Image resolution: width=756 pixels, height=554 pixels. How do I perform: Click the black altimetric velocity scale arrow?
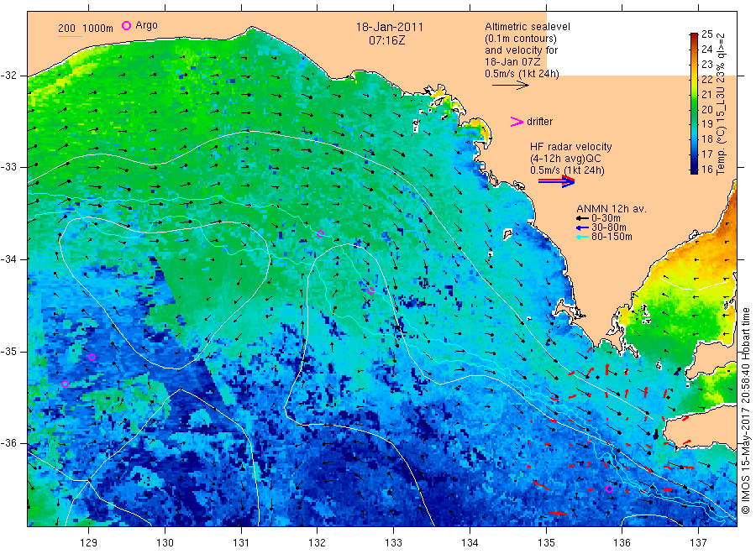[510, 86]
